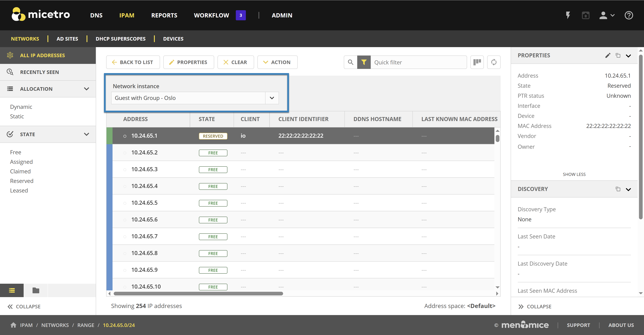Image resolution: width=644 pixels, height=335 pixels.
Task: Select the radio circle for 10.24.65.1
Action: coord(125,136)
